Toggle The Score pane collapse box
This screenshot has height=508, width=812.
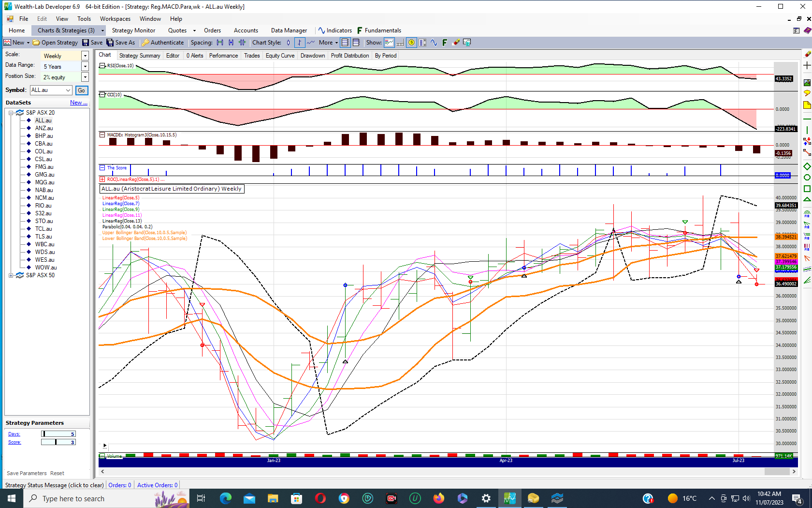pyautogui.click(x=102, y=168)
